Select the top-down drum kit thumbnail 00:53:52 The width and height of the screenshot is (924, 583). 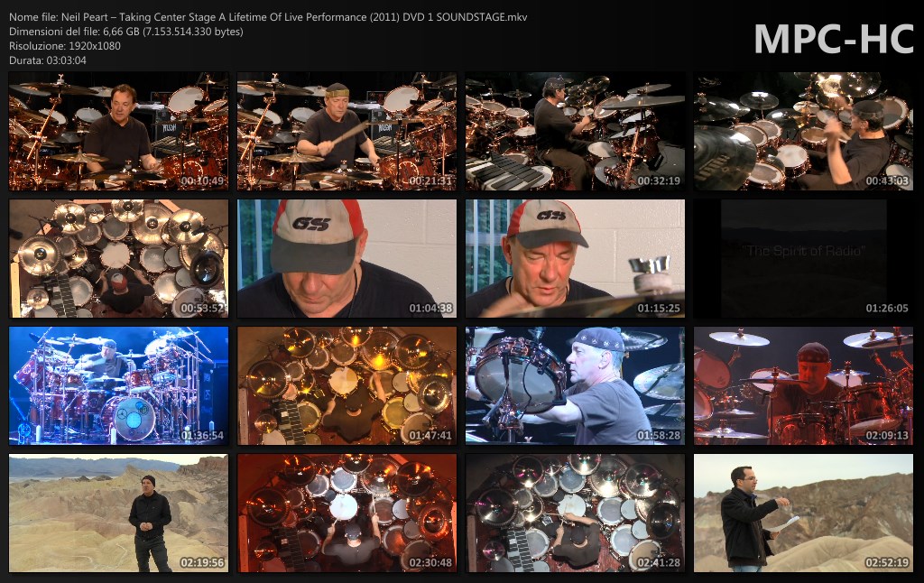(118, 259)
